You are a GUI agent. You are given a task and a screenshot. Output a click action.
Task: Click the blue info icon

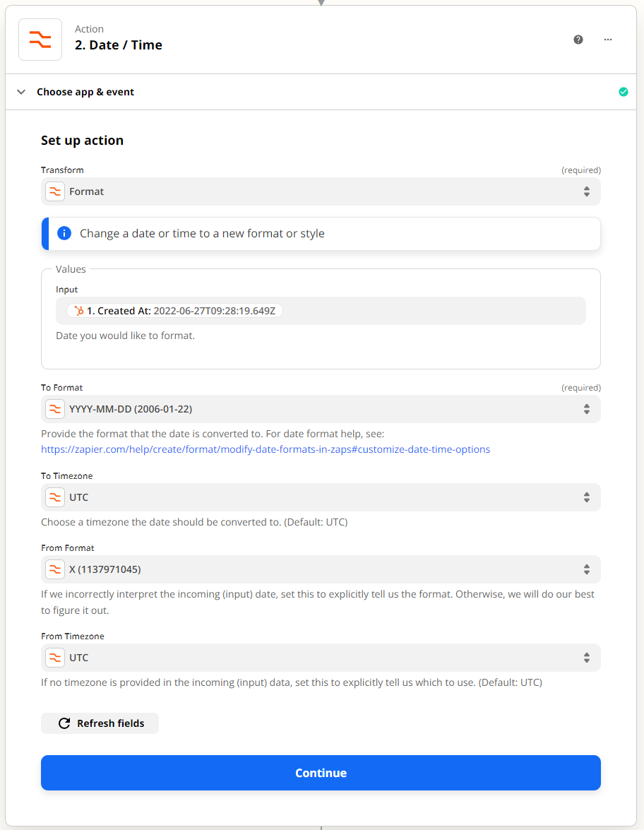[64, 233]
